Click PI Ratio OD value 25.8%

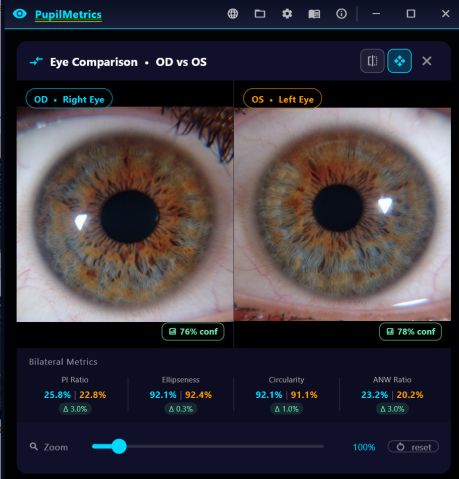pos(57,395)
